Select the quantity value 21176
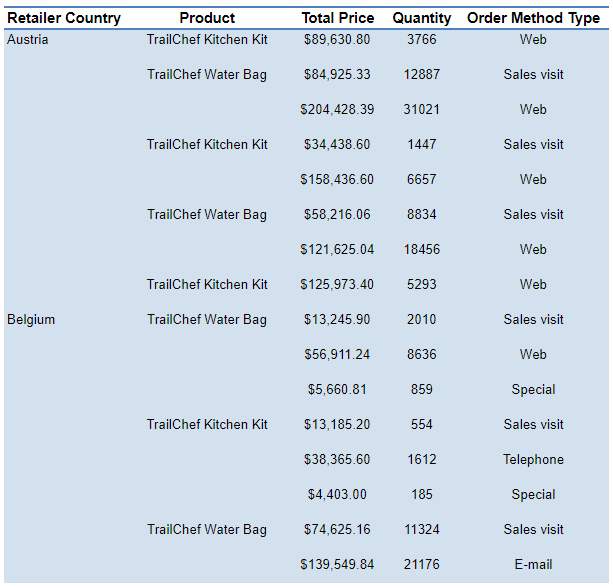 pyautogui.click(x=421, y=565)
